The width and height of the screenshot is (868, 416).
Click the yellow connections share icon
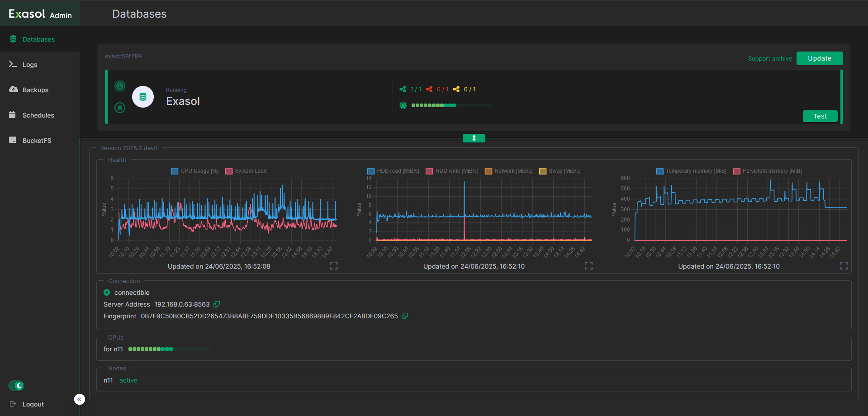pos(456,89)
